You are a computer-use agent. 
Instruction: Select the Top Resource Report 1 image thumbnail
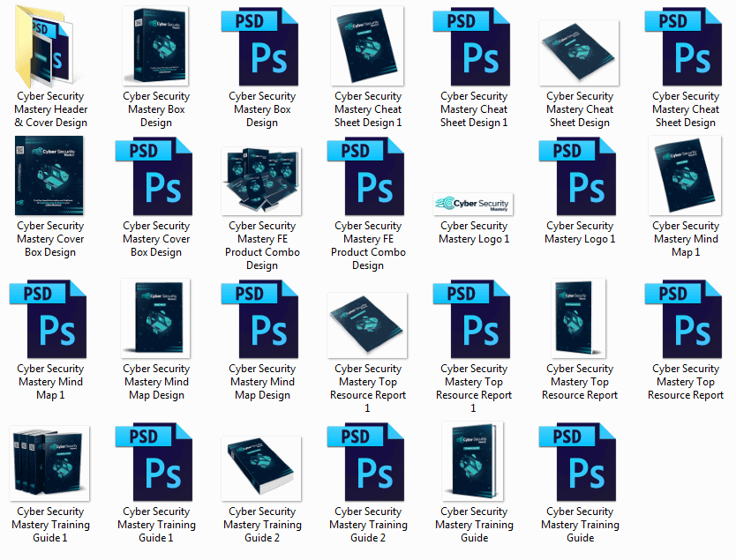tap(367, 325)
